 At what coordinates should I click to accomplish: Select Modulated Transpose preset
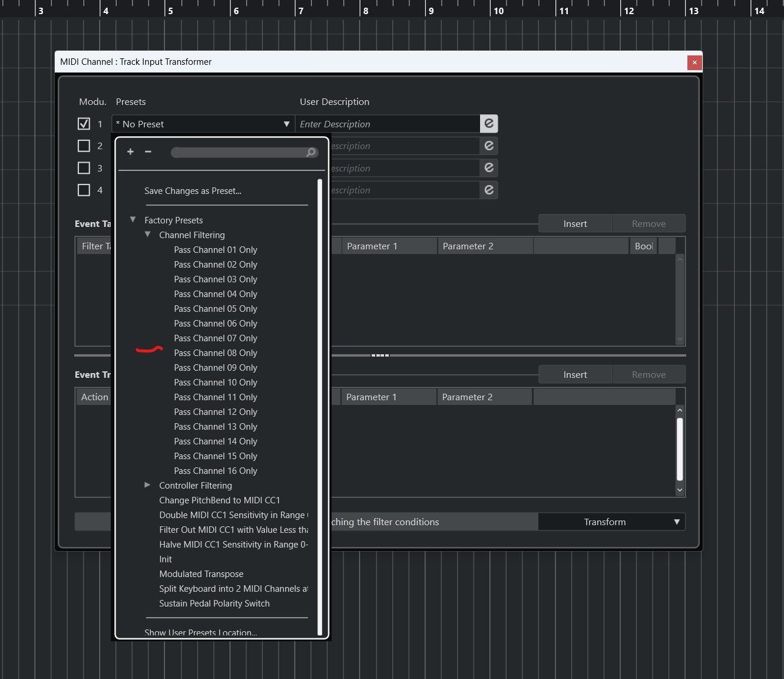[201, 574]
